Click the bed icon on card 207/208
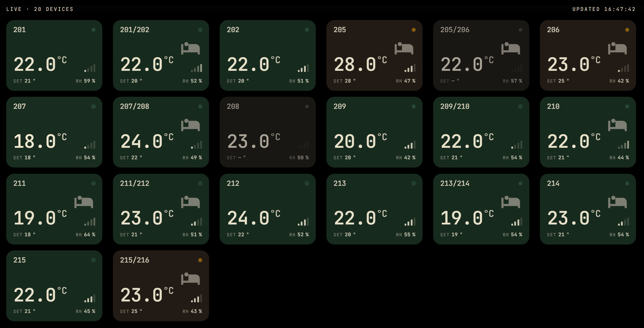This screenshot has width=644, height=328. 190,125
